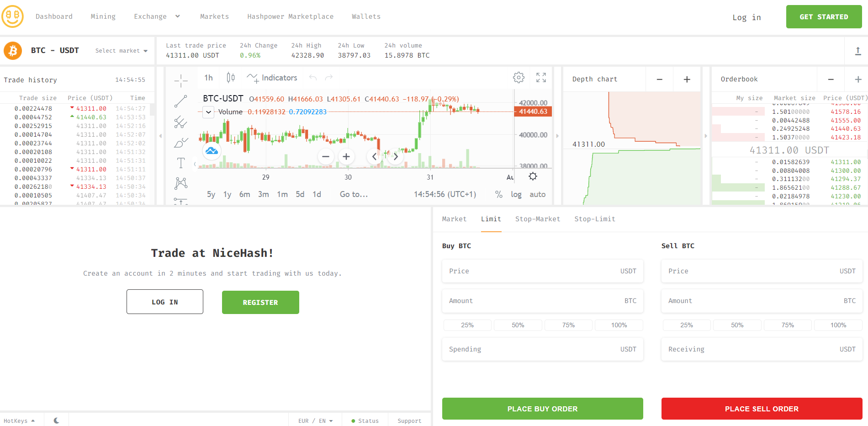Zoom in the price chart

pos(346,157)
